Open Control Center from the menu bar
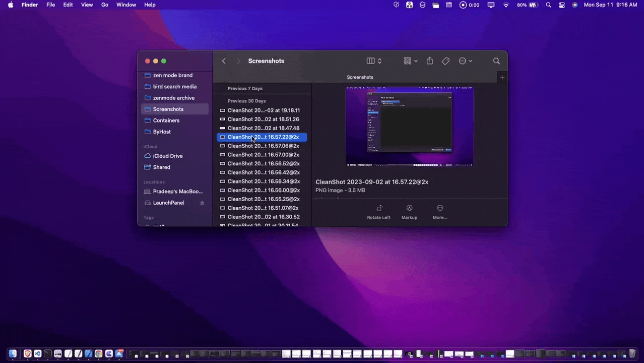Screen dimensions: 644x363 tap(562, 5)
